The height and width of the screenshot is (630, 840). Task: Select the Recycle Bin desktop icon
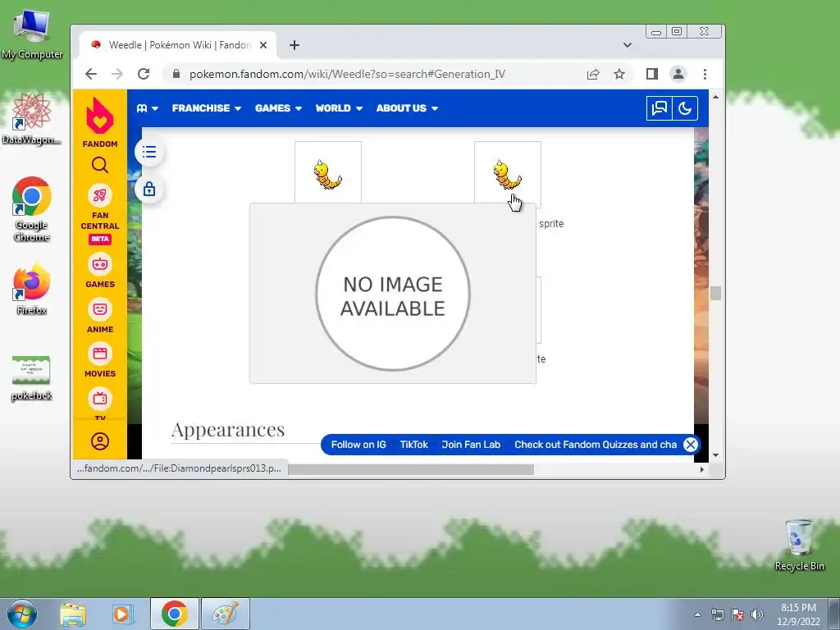click(x=799, y=545)
